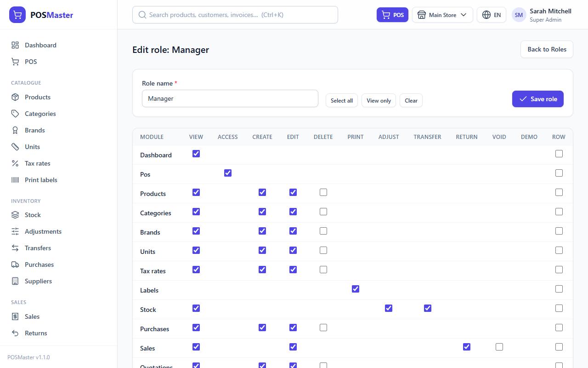The width and height of the screenshot is (588, 368).
Task: Uncheck View permission for Dashboard
Action: tap(196, 154)
